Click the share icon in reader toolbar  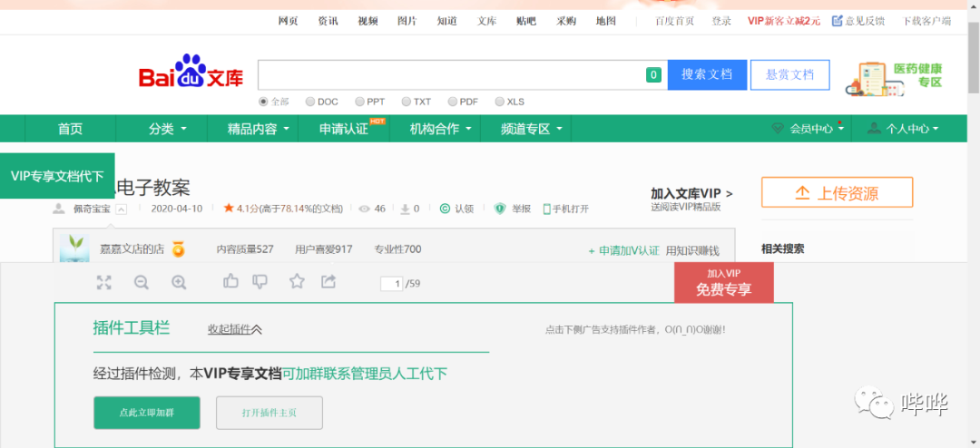point(328,281)
